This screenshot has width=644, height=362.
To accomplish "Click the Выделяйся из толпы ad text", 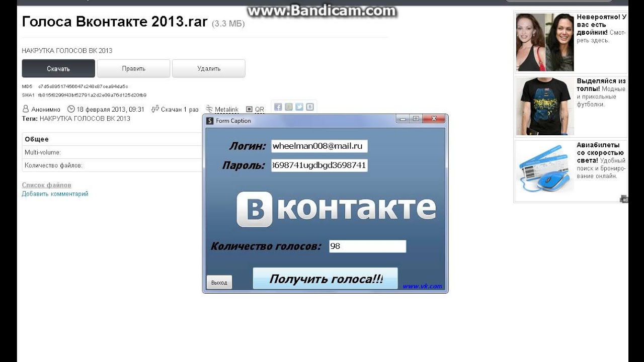I will (x=601, y=93).
